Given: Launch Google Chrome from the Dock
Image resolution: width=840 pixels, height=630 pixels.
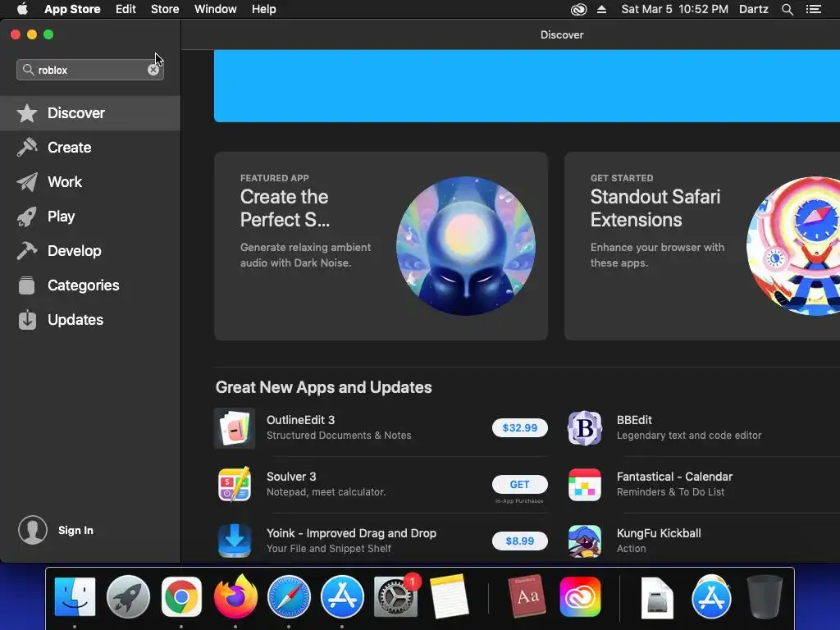Looking at the screenshot, I should [181, 597].
